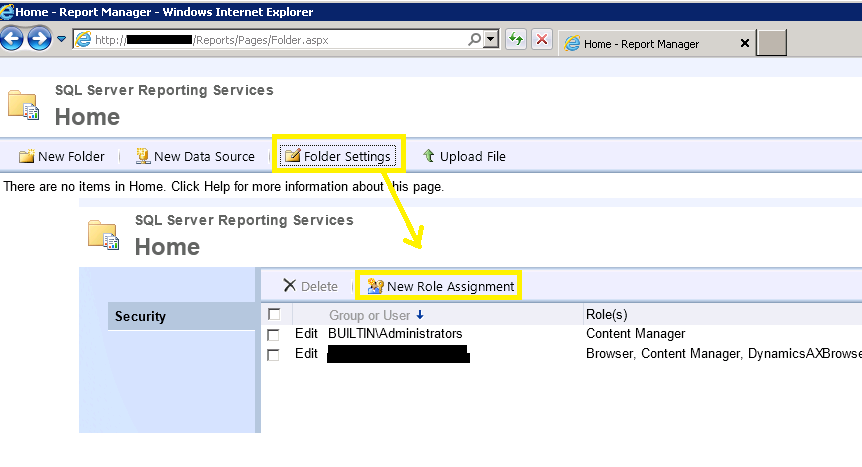Click the Browser, Content Manager role text
Image resolution: width=862 pixels, height=467 pixels.
[723, 353]
